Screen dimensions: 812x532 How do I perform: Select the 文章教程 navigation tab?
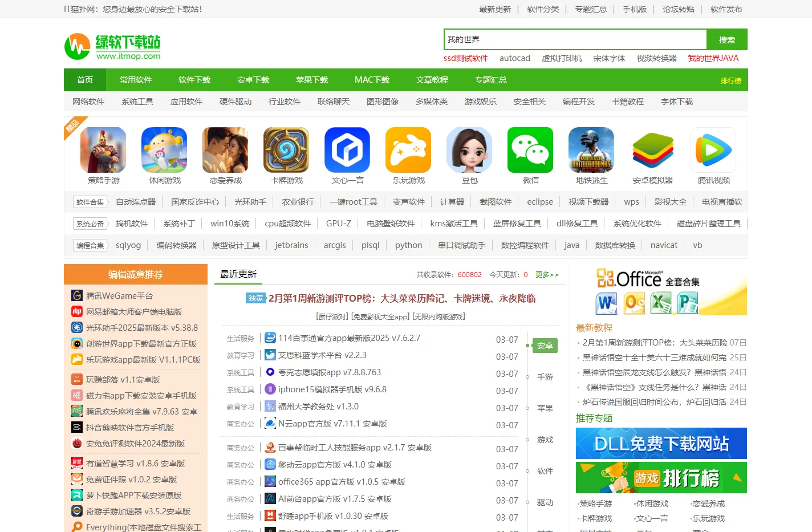coord(432,80)
